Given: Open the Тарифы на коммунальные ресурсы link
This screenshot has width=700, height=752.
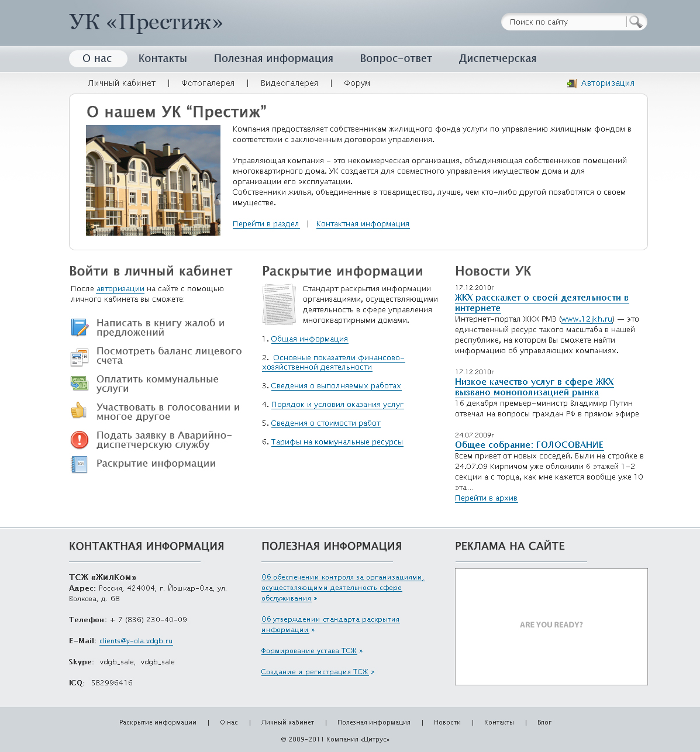Looking at the screenshot, I should pos(337,442).
